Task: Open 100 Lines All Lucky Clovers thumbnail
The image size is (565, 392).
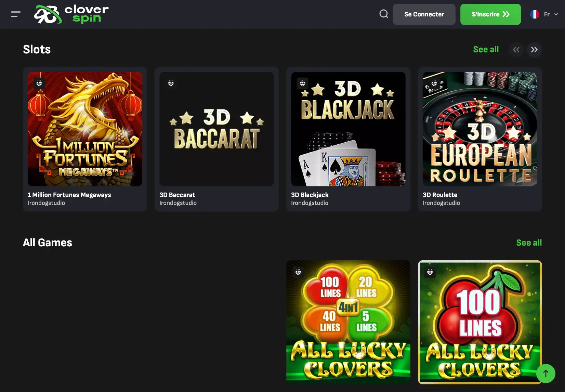Action: 480,322
